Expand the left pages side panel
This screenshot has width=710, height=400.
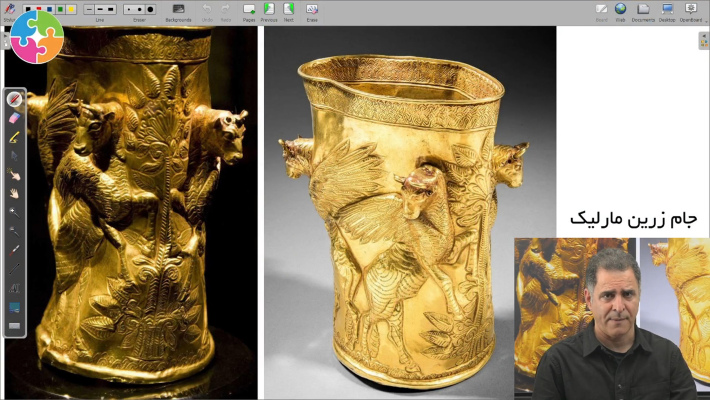(x=5, y=41)
